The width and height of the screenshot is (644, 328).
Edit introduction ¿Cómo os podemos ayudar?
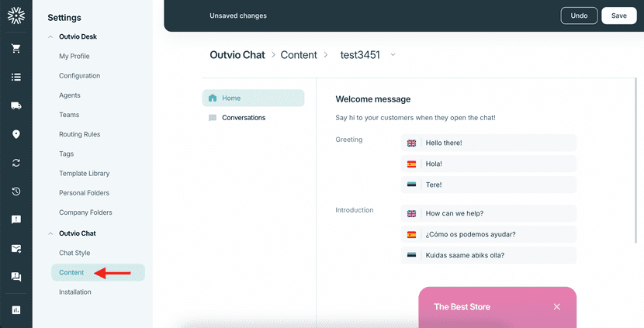point(489,234)
